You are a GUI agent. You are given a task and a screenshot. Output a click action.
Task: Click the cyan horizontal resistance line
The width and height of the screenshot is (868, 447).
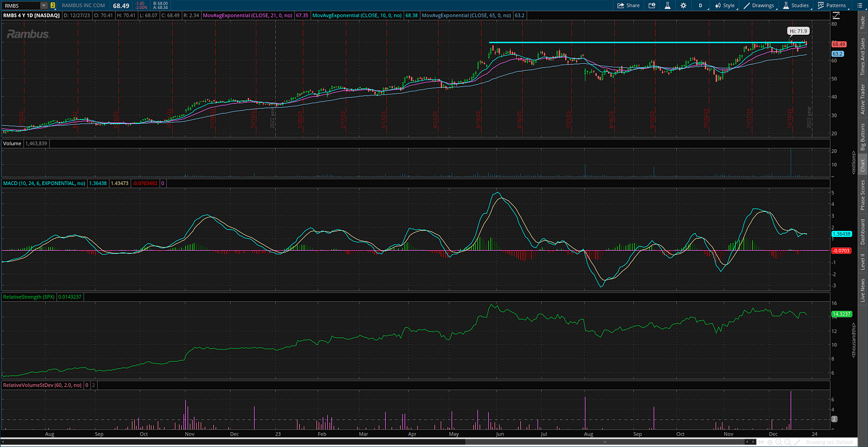[647, 42]
